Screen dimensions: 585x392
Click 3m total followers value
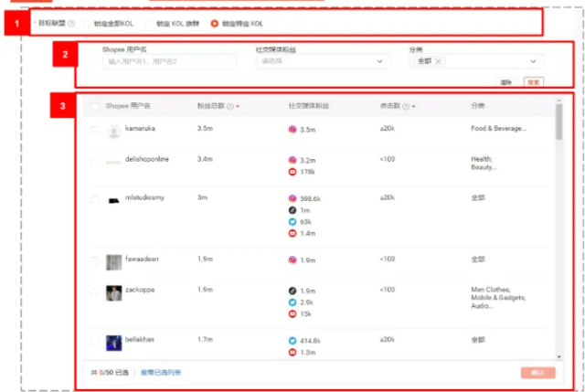[x=202, y=197]
